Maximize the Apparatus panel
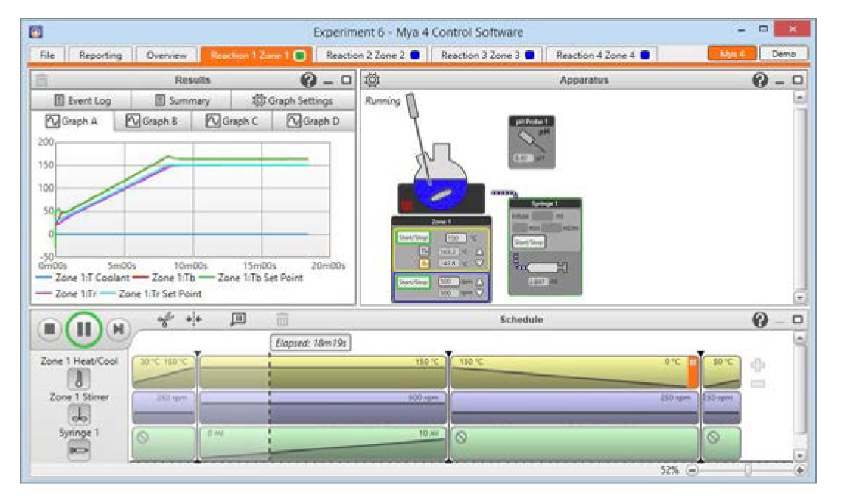 point(798,80)
